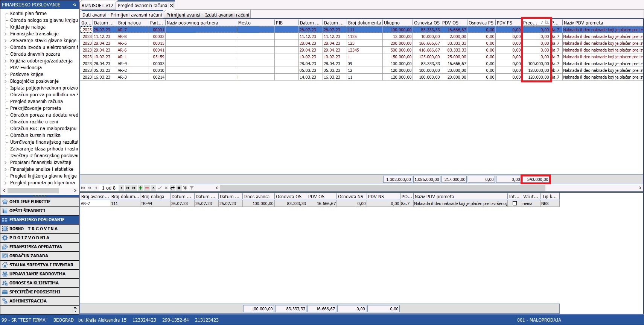Jump to last record in navigator

pos(134,188)
